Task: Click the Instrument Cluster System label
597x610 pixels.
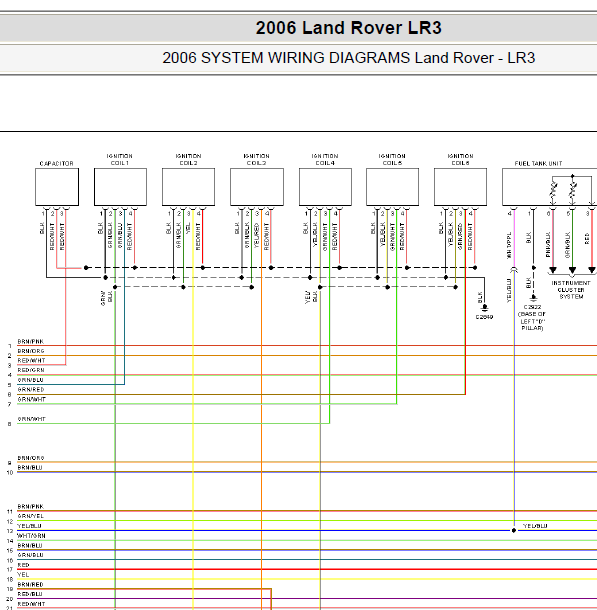Action: [571, 290]
